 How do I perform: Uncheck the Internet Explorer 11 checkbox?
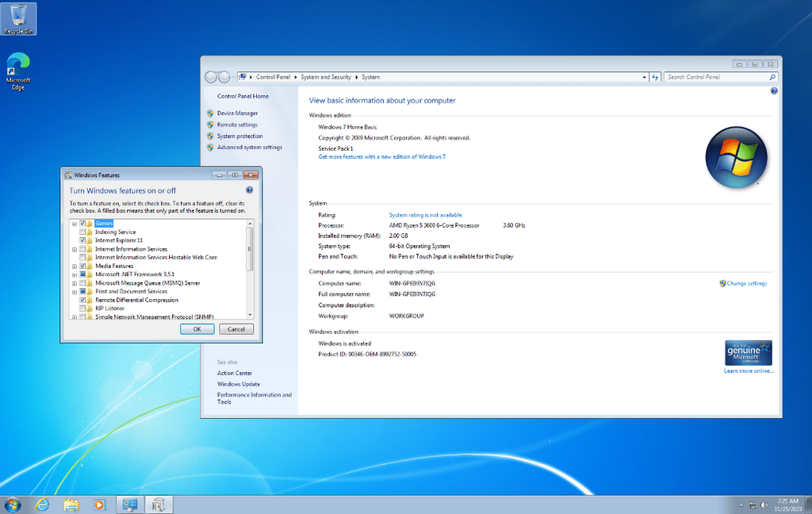[x=82, y=240]
